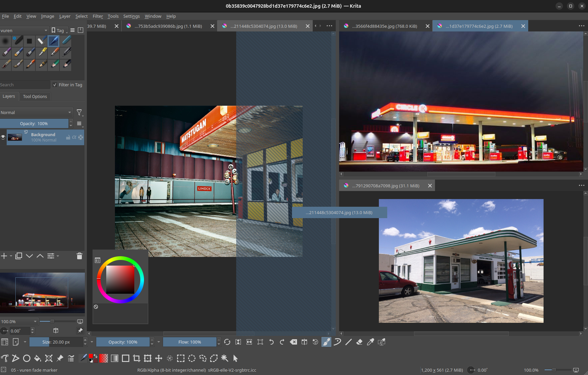Select the Crop tool

(x=137, y=358)
